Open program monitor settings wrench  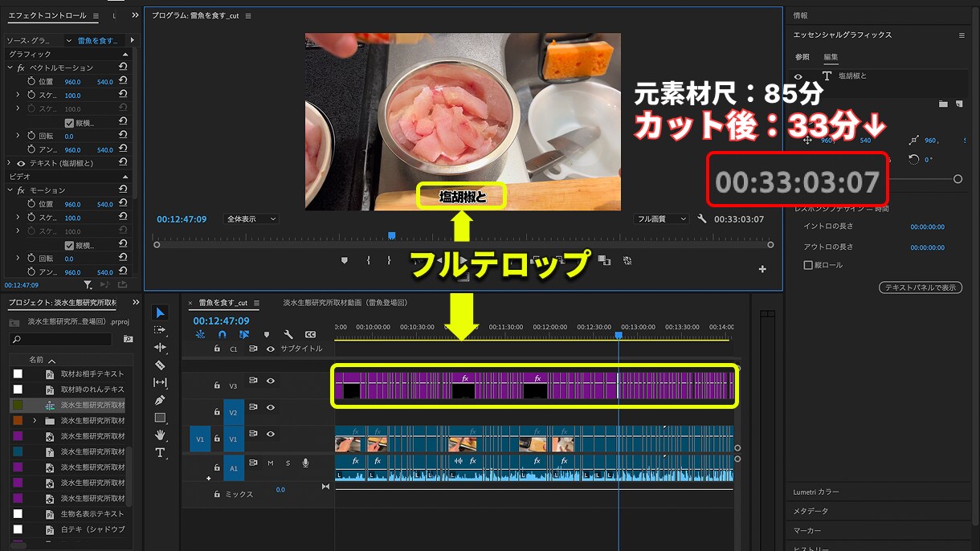click(702, 218)
